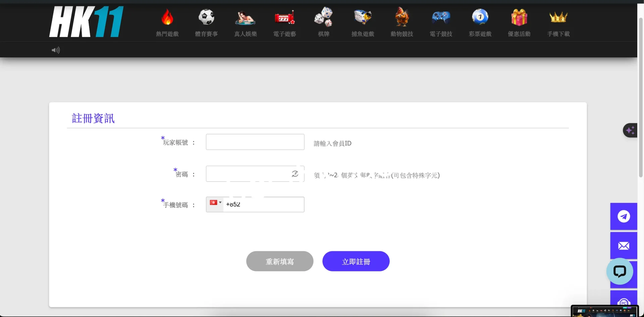Open the live chat bubble
This screenshot has width=644, height=317.
coord(620,271)
